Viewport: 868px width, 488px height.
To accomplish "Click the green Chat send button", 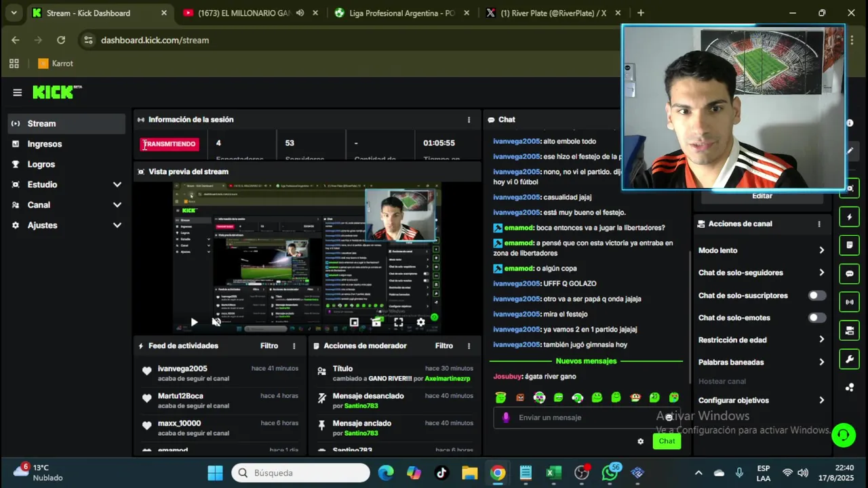I will (667, 441).
